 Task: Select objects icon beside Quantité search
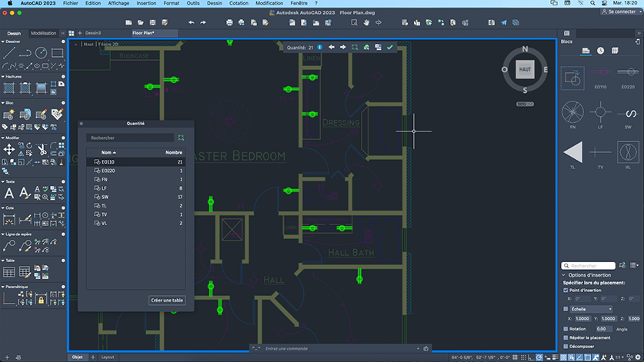pyautogui.click(x=181, y=138)
